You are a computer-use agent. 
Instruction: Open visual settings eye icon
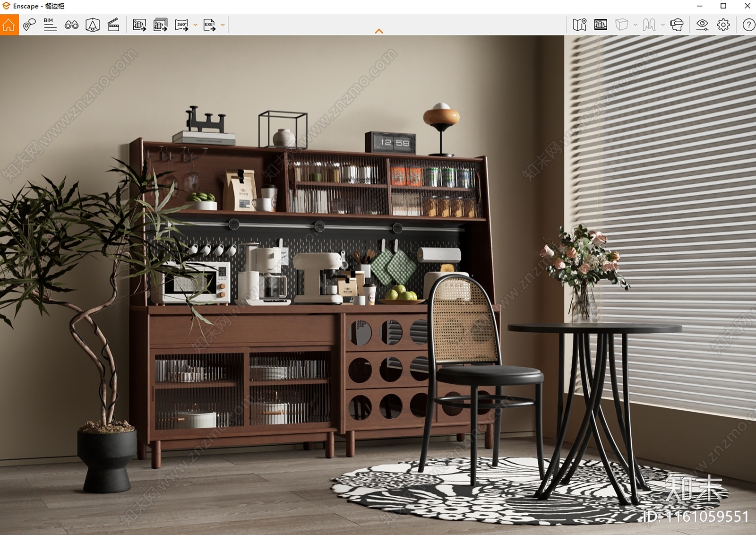click(x=702, y=25)
